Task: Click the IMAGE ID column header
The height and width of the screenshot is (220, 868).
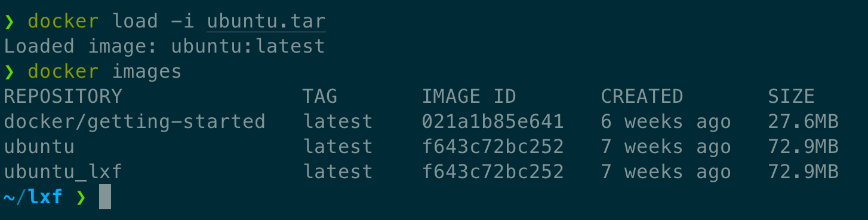Action: click(x=469, y=96)
